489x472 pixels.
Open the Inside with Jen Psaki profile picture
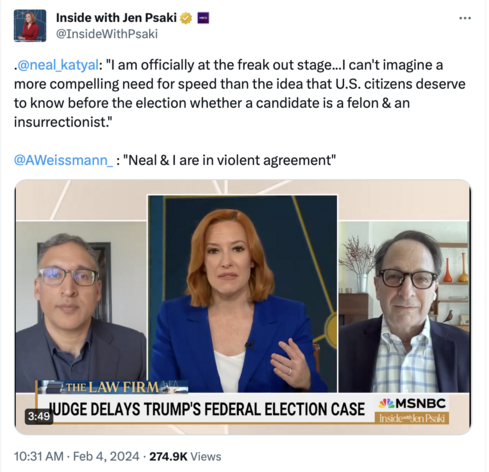30,26
